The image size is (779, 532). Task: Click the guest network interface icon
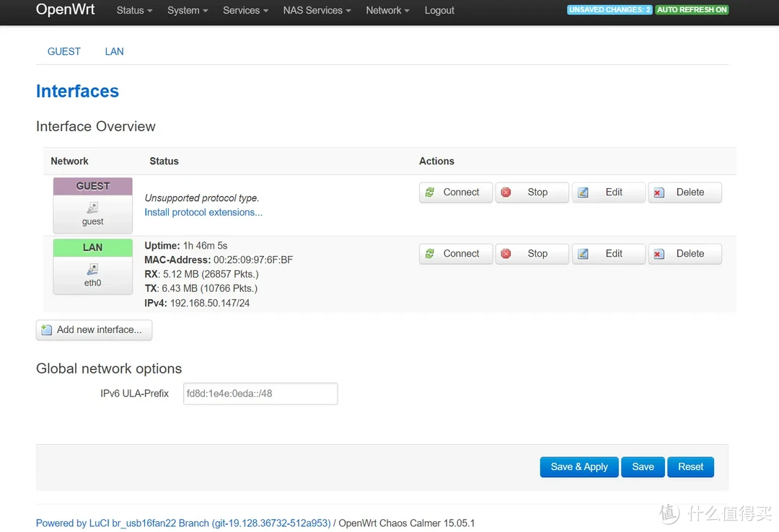tap(92, 208)
